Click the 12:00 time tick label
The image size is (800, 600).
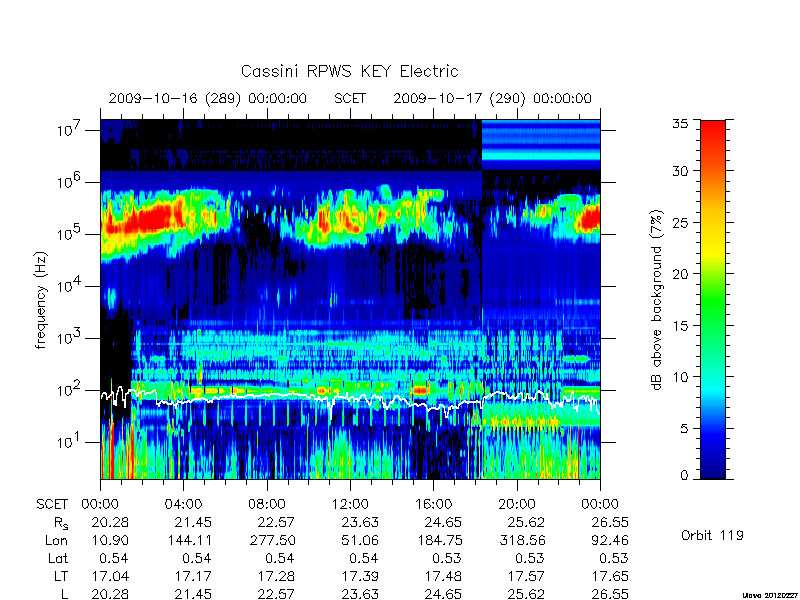click(350, 504)
